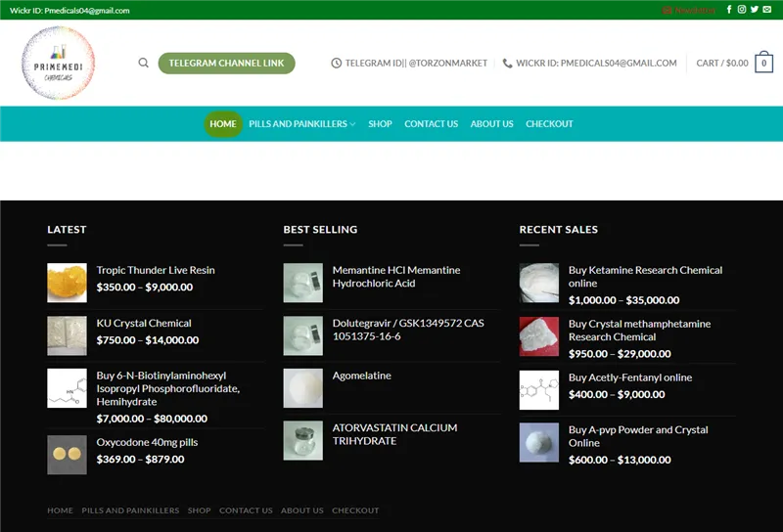Click the Telegram Channel Link button

(x=226, y=63)
